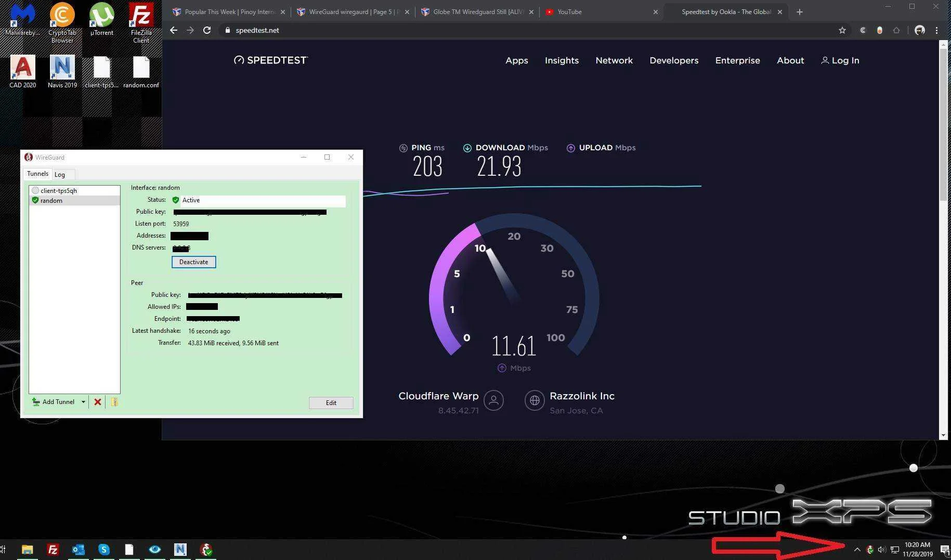Switch to the YouTube tab

(601, 12)
